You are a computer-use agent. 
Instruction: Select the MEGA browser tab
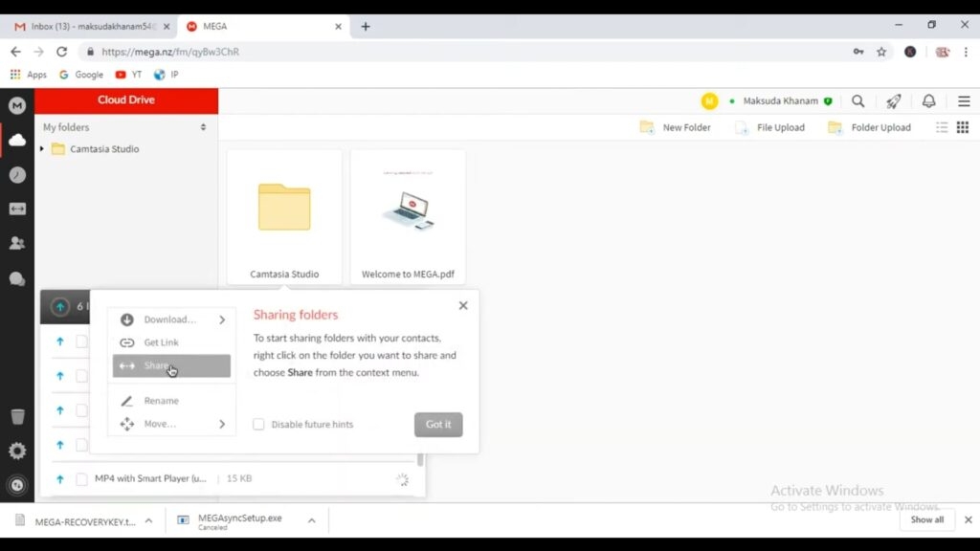[262, 26]
